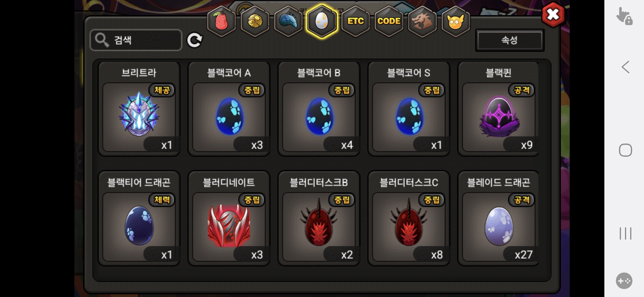Open the 속성 attribute filter
The height and width of the screenshot is (297, 644).
click(x=510, y=40)
